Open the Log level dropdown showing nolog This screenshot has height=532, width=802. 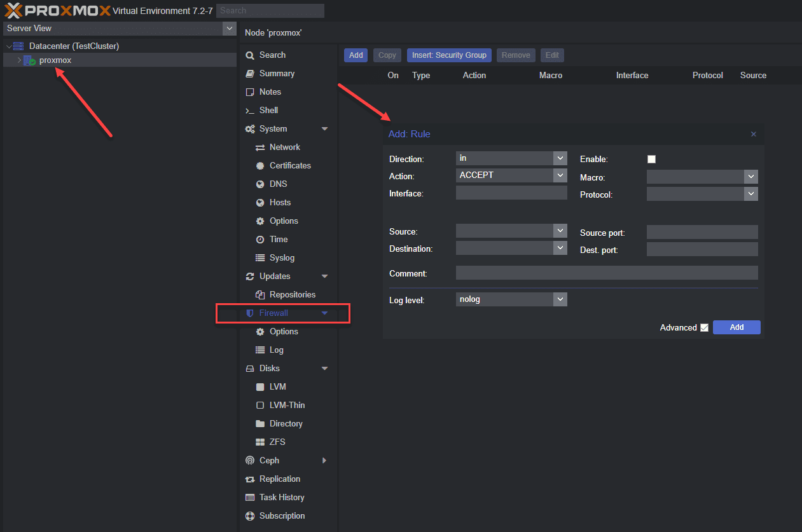(x=560, y=299)
